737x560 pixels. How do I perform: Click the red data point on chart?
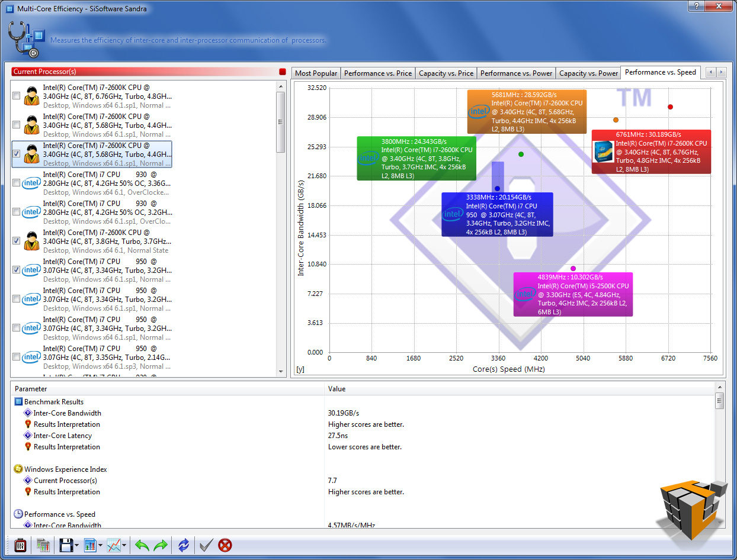click(x=670, y=107)
